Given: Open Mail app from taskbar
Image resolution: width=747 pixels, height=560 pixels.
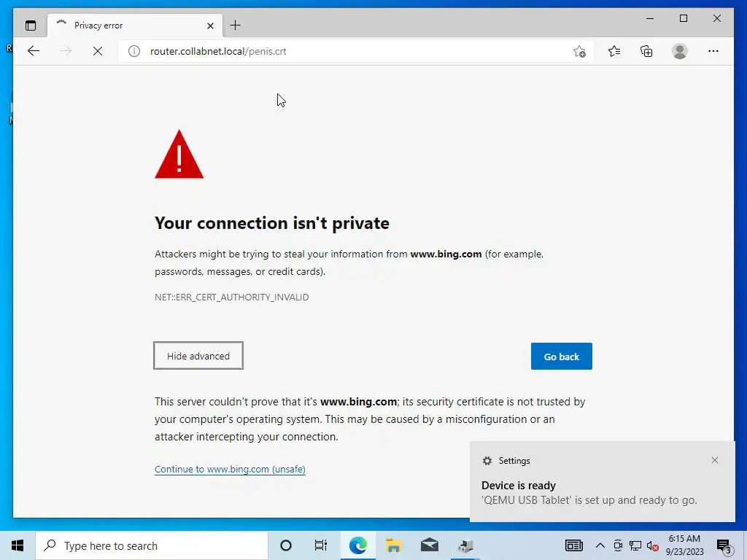Looking at the screenshot, I should (x=429, y=545).
